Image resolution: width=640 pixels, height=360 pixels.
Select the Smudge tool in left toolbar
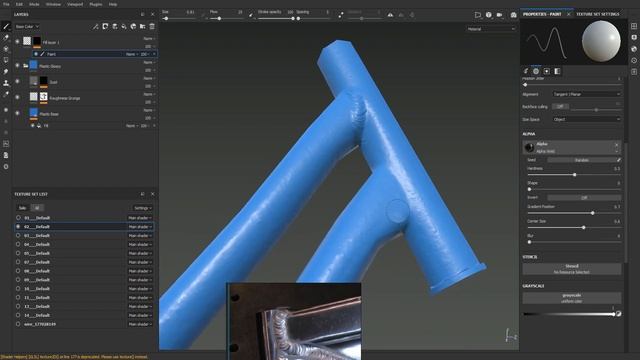point(6,71)
